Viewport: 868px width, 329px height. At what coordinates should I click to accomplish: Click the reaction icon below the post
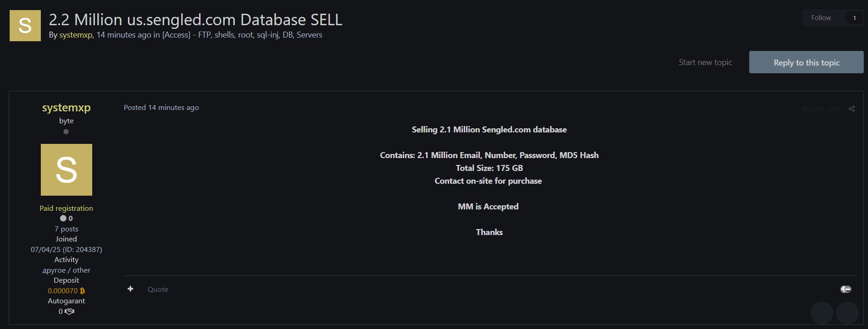click(x=846, y=289)
